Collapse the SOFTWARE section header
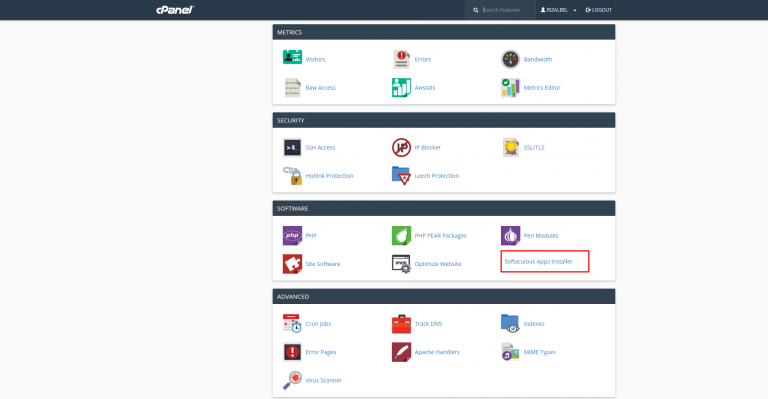The image size is (768, 399). click(x=444, y=209)
